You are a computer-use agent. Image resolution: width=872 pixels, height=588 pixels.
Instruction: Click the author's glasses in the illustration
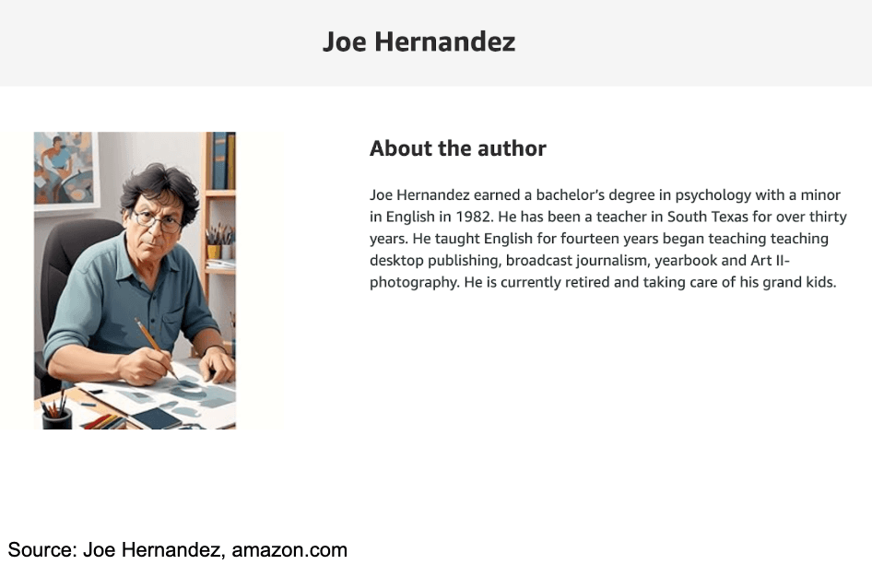click(157, 220)
